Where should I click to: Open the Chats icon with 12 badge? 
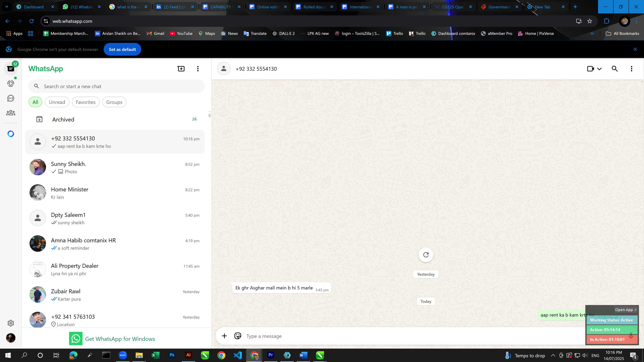point(11,69)
